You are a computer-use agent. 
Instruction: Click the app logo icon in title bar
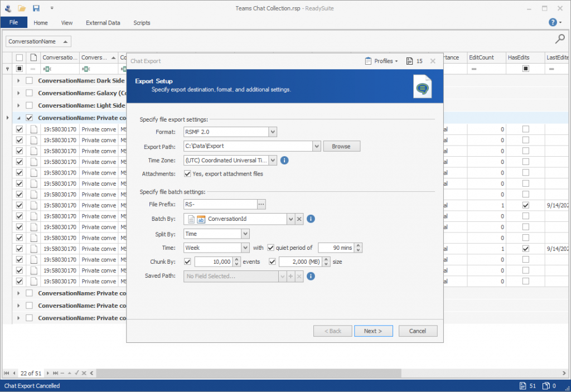(8, 8)
